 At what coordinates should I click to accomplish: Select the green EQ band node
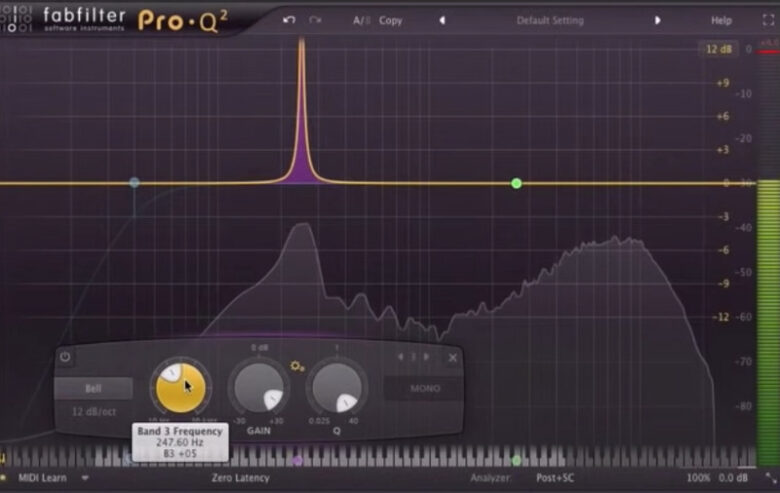coord(516,183)
